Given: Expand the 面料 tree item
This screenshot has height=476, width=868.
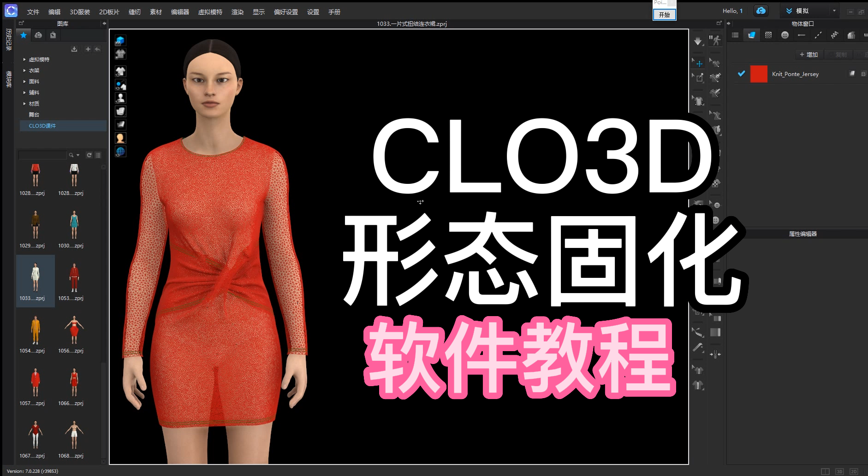Looking at the screenshot, I should (x=24, y=82).
